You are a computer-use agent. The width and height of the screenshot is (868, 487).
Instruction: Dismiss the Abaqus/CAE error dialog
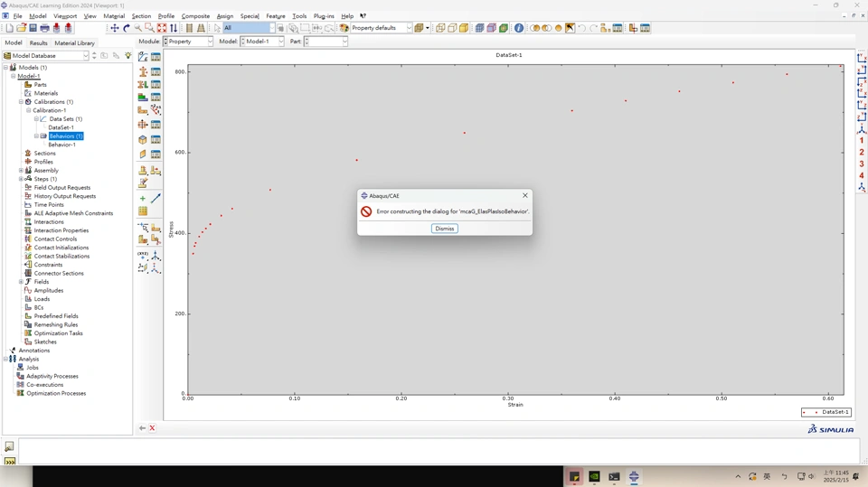click(x=445, y=229)
